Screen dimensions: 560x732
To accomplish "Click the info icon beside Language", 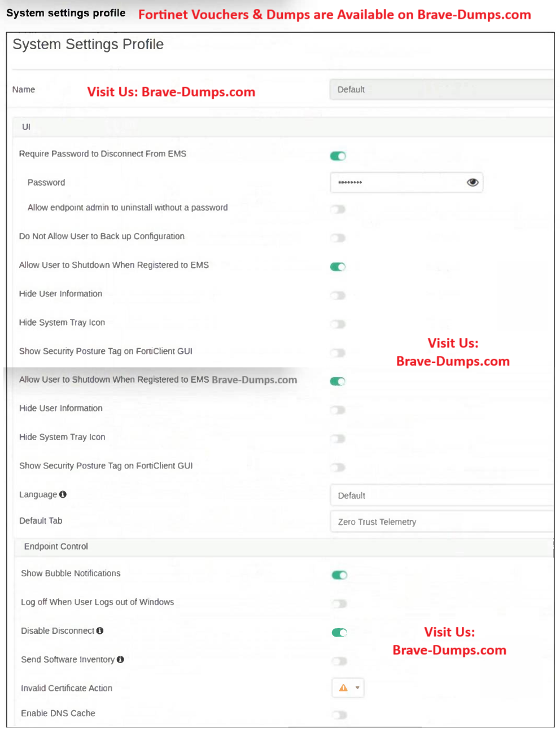I will click(63, 494).
